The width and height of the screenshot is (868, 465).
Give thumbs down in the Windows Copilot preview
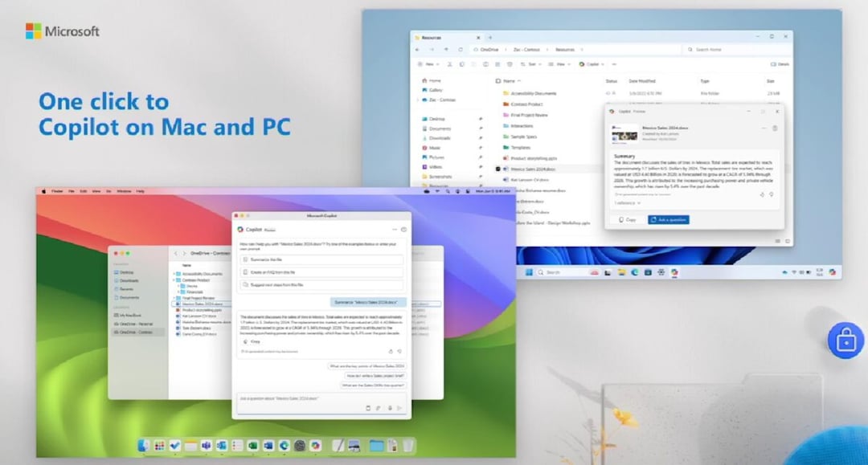[771, 194]
